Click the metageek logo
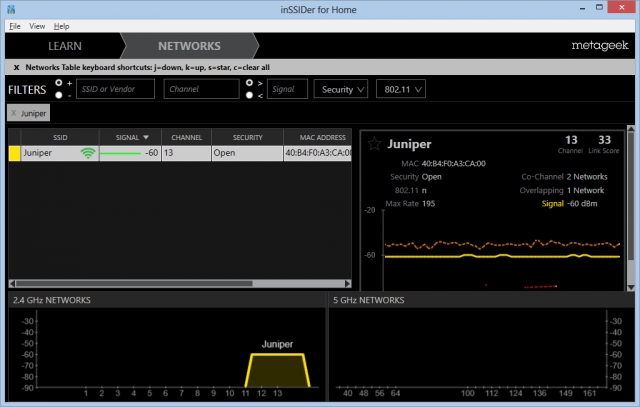Image resolution: width=640 pixels, height=407 pixels. click(x=600, y=45)
